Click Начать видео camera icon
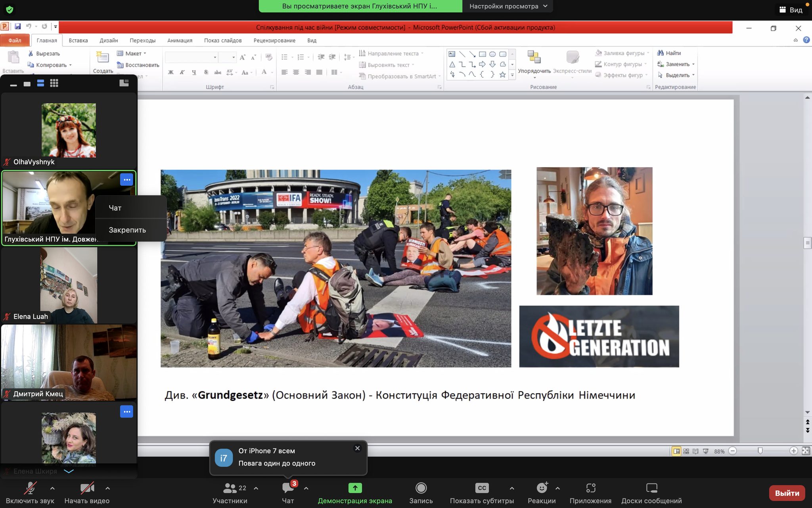 pyautogui.click(x=87, y=488)
